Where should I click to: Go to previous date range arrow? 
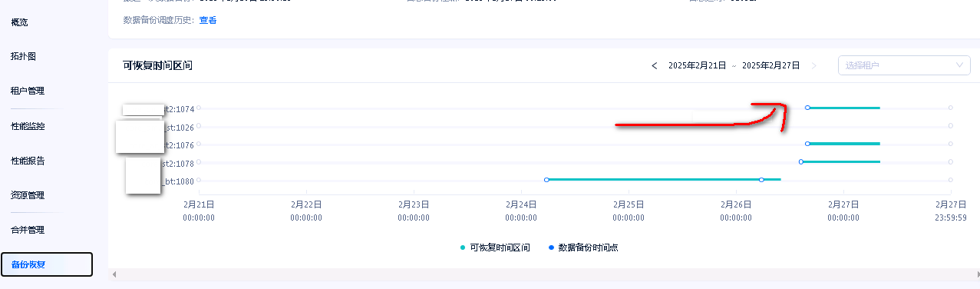(x=654, y=66)
